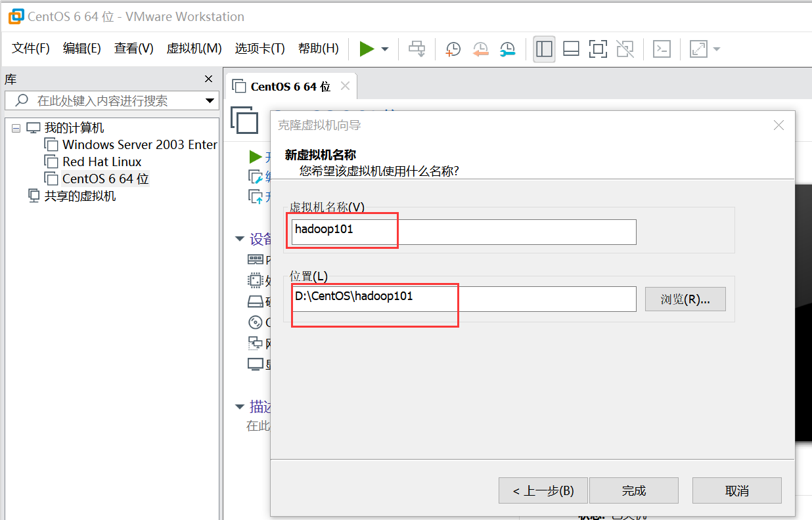Open the 选项卡(T) menu
Viewport: 812px width, 520px height.
260,49
